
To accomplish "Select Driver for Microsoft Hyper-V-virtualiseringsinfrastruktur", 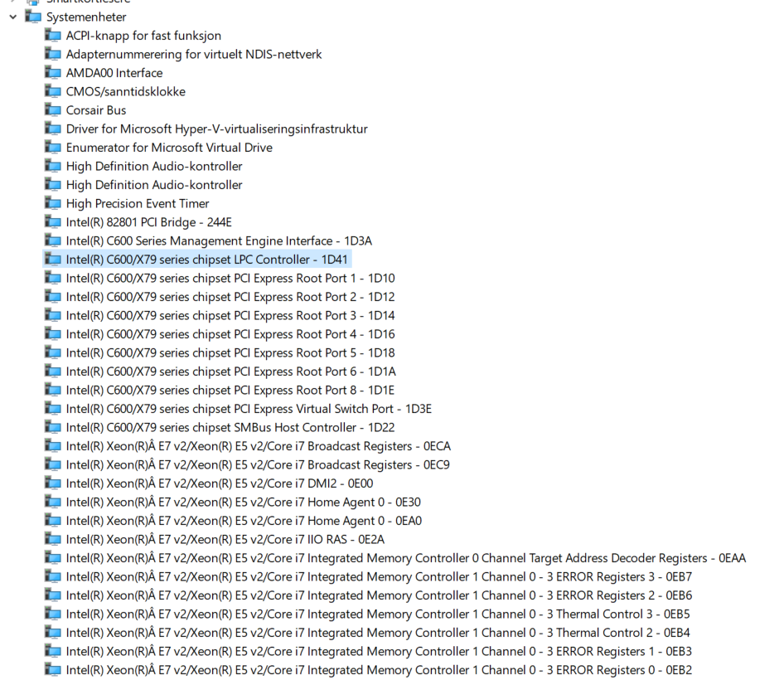I will [x=217, y=129].
